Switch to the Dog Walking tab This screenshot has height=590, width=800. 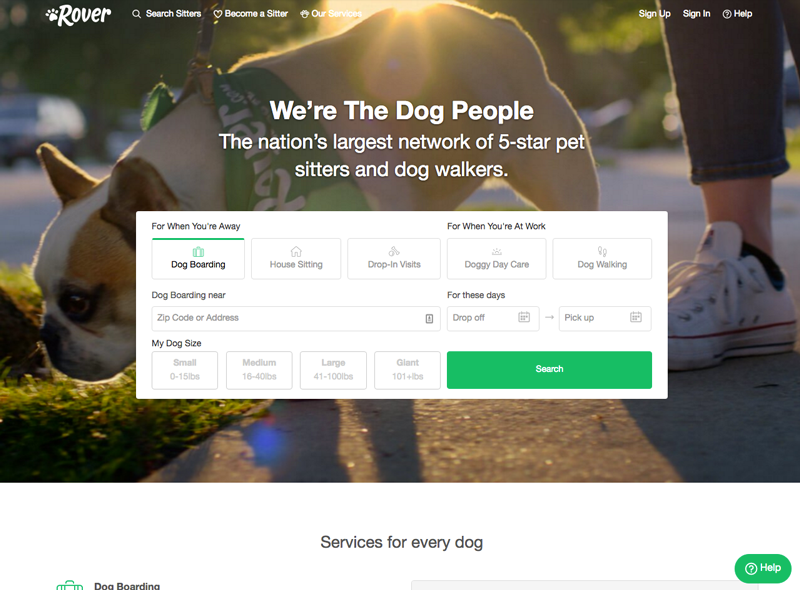(602, 259)
